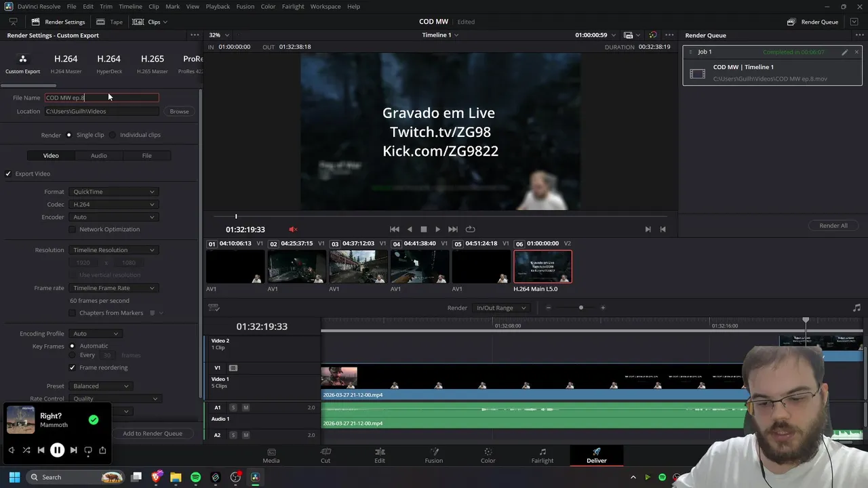This screenshot has width=868, height=488.
Task: Open Spotify from the Windows taskbar
Action: (195, 477)
